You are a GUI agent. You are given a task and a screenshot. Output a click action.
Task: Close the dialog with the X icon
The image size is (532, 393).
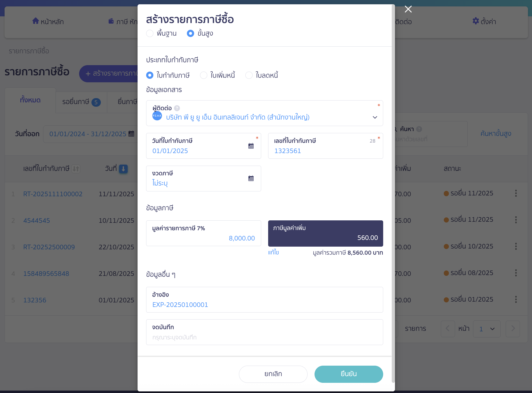coord(408,9)
